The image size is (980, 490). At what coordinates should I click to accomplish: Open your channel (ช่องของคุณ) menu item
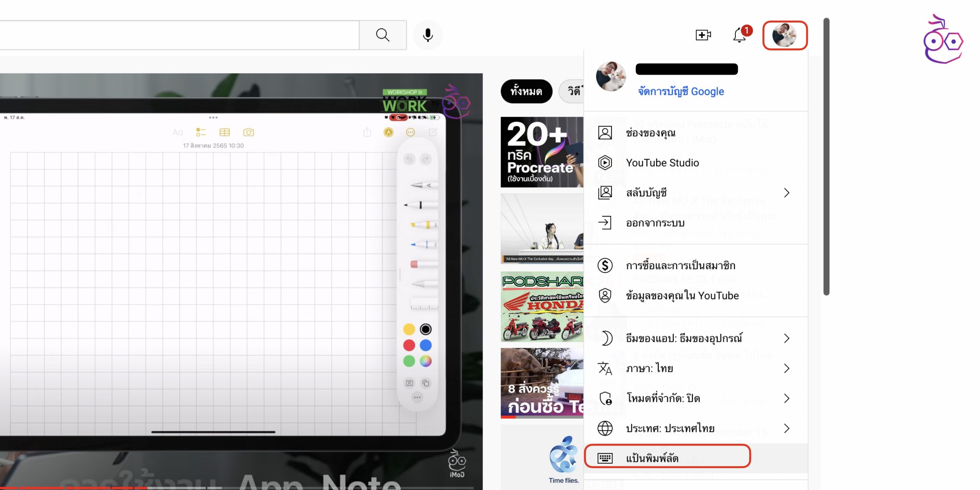click(x=650, y=133)
